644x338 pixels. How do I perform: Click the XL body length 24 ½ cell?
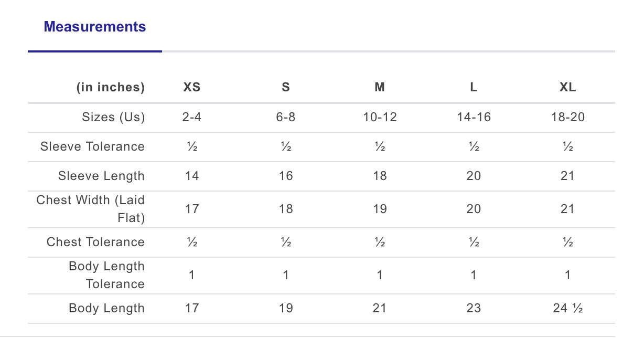tap(567, 308)
